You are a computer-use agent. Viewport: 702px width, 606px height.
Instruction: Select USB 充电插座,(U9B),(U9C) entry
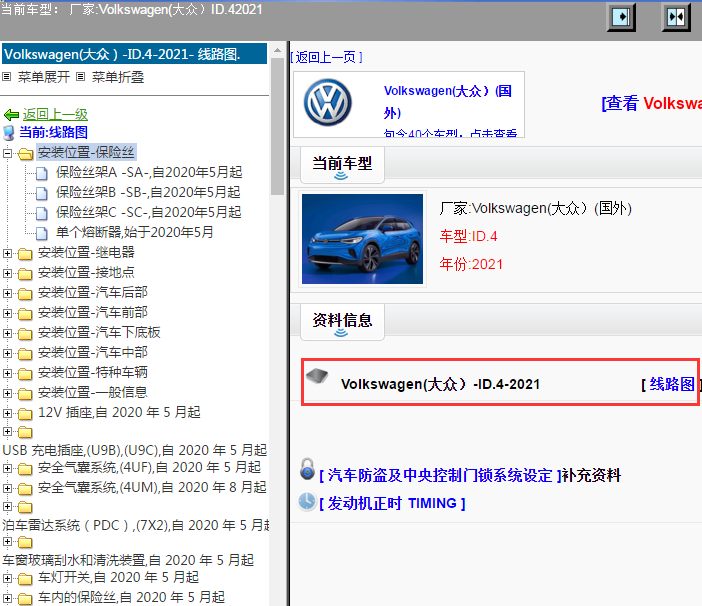pos(134,450)
